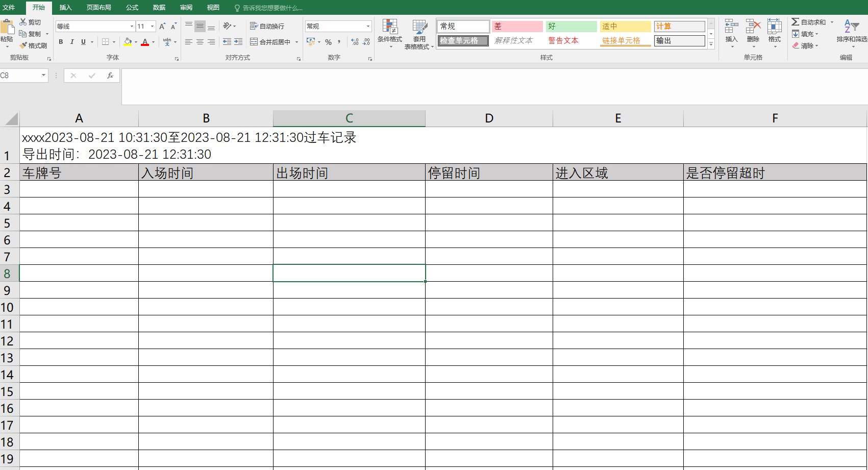Select the 是否停留超时 header cell
This screenshot has width=868, height=470.
click(x=775, y=172)
